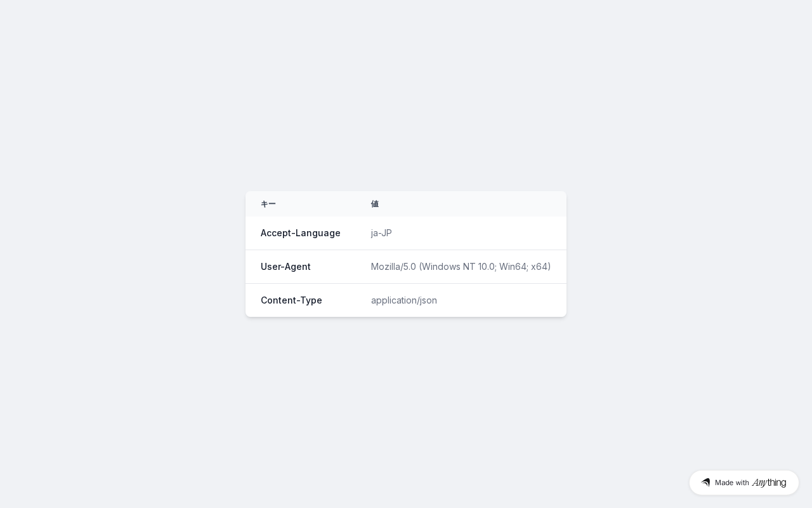Open the Anything wordmark in badge
The image size is (812, 508).
pyautogui.click(x=769, y=483)
